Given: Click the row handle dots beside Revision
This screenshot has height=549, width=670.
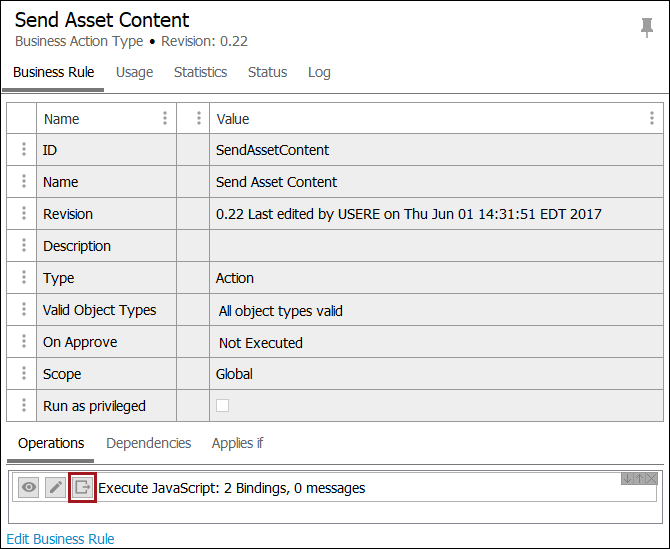Looking at the screenshot, I should coord(22,214).
